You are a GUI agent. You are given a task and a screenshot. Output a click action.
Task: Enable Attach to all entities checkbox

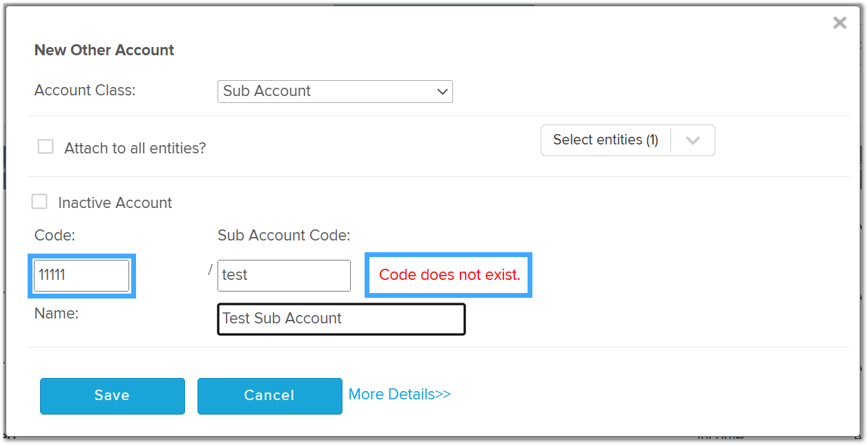(46, 146)
